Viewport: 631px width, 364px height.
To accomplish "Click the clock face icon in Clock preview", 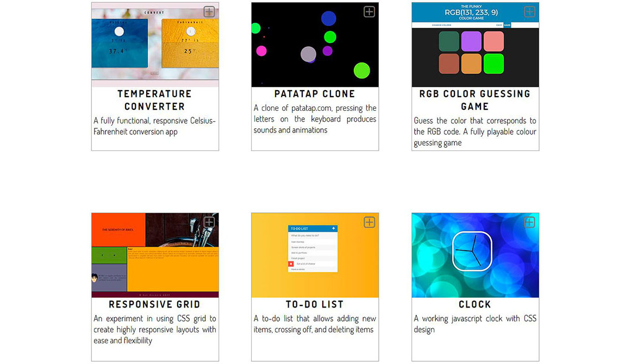I will click(472, 252).
